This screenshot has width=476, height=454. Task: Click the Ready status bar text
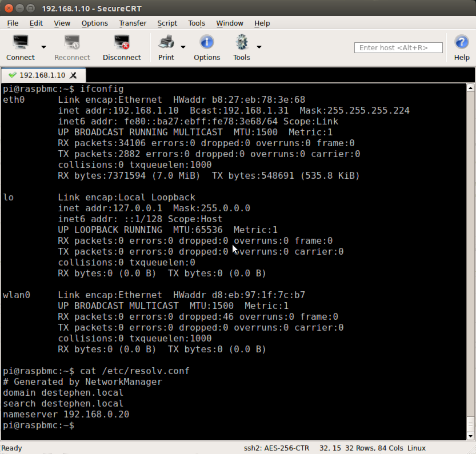pos(11,448)
